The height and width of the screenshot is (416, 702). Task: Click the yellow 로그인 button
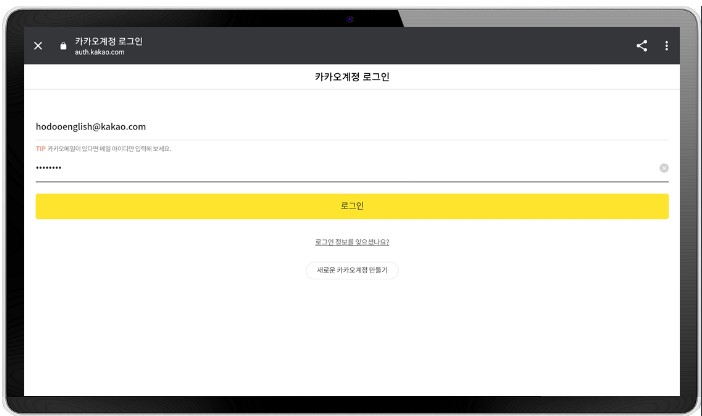[352, 206]
